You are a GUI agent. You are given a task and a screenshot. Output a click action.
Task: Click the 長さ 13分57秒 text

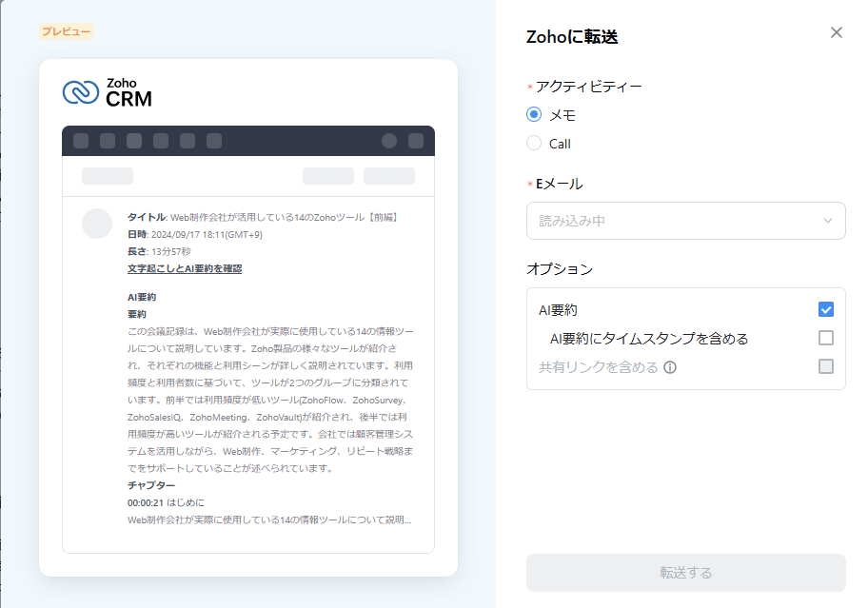coord(159,252)
